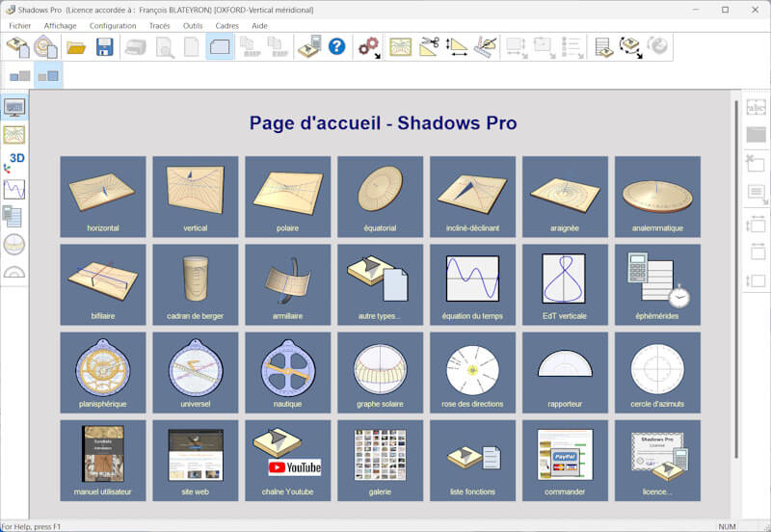Open the cadran de berger tile
Screen dimensions: 771x532
coord(196,284)
